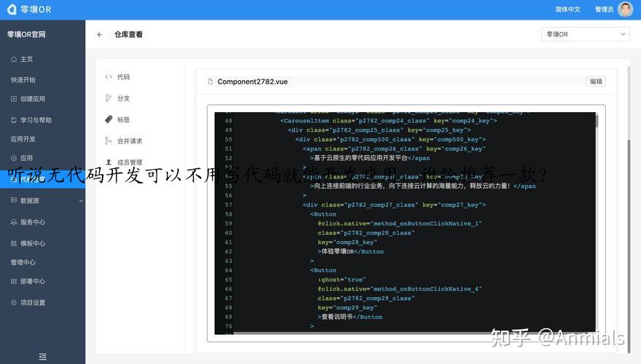Click the template icon beside 模板中心
The height and width of the screenshot is (364, 641).
click(x=14, y=243)
